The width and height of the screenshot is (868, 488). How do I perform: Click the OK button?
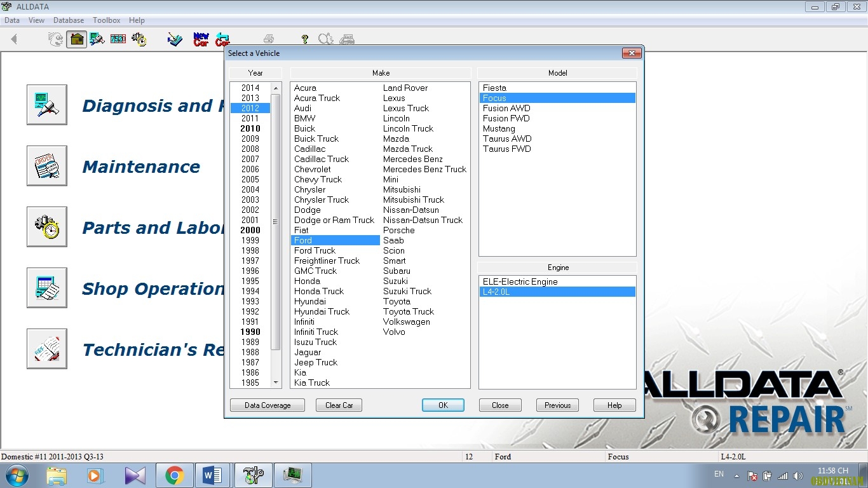(443, 405)
